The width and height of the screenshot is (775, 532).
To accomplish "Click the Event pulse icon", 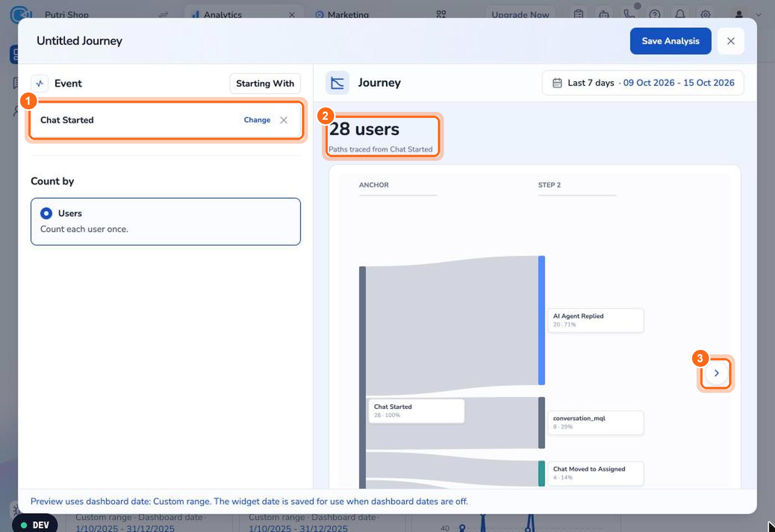I will (x=40, y=83).
